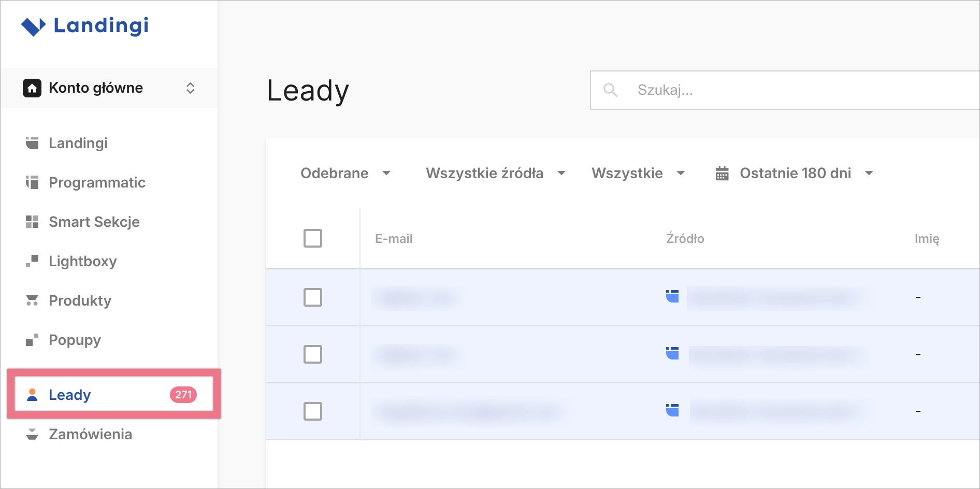
Task: Click the calendar icon next to Ostatnie 180 dni
Action: point(722,173)
